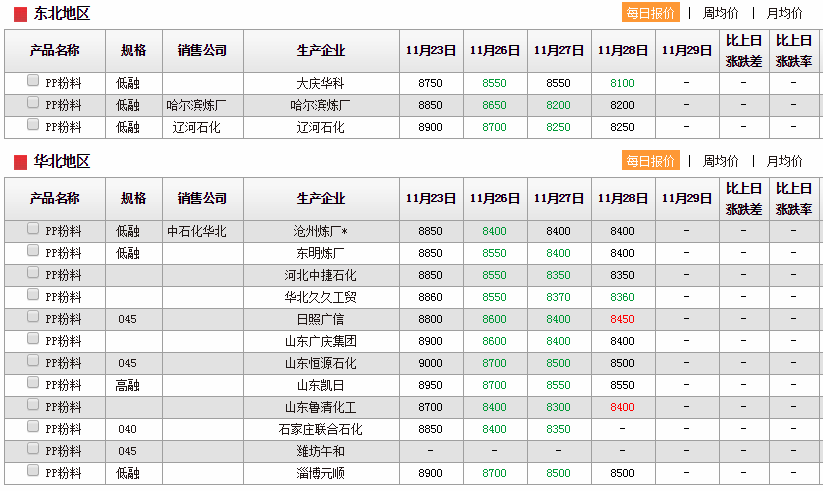
Task: Select 每日报价 tab in 华北地区
Action: 650,161
